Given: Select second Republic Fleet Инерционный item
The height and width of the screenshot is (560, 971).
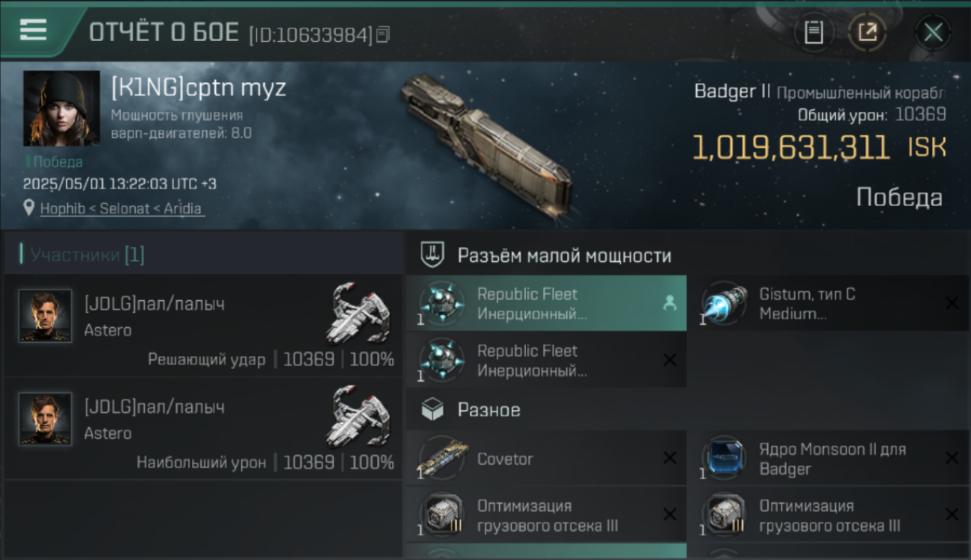Looking at the screenshot, I should [x=546, y=360].
